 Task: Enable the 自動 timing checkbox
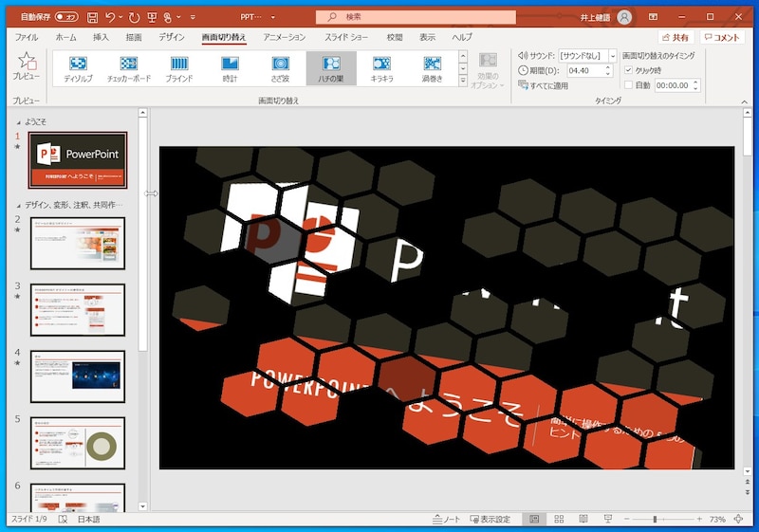[x=628, y=85]
